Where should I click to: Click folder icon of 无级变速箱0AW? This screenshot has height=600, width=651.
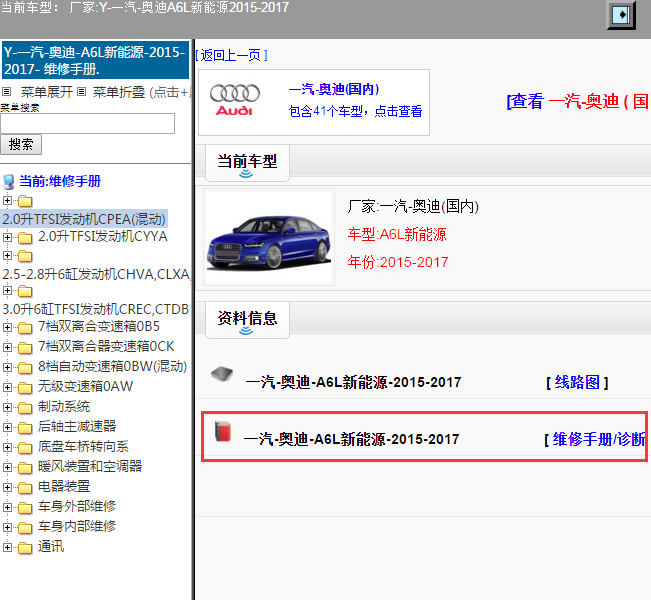tap(25, 388)
